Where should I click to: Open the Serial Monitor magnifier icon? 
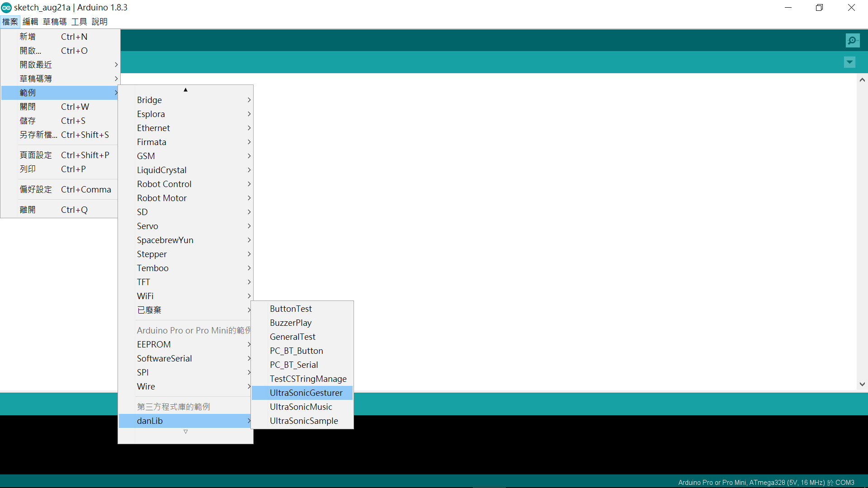pyautogui.click(x=853, y=40)
